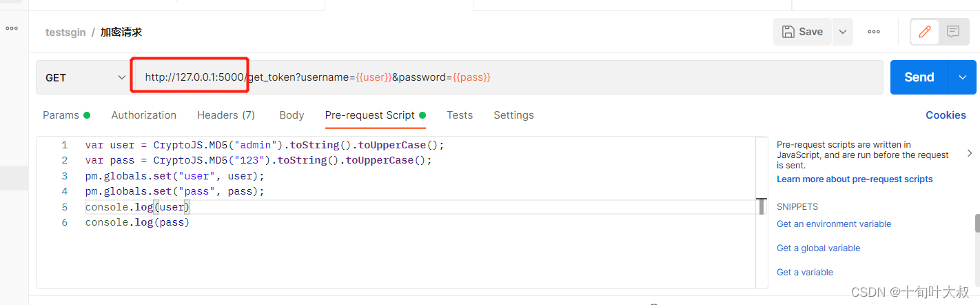
Task: Switch to Headers (7) tab
Action: point(225,115)
